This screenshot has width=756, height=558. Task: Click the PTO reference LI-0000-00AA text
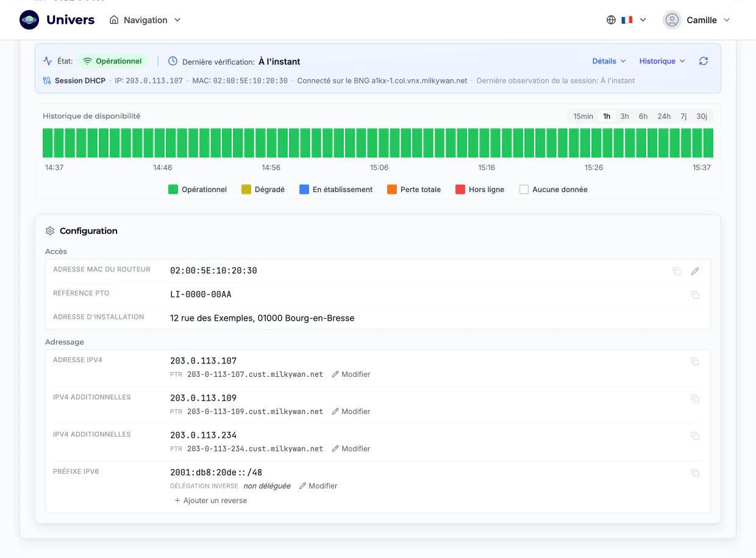point(201,295)
